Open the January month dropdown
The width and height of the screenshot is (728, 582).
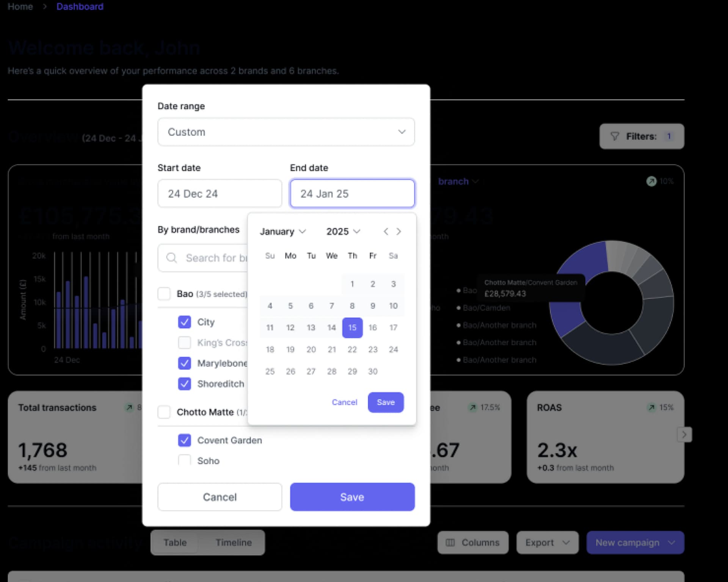[x=282, y=232]
